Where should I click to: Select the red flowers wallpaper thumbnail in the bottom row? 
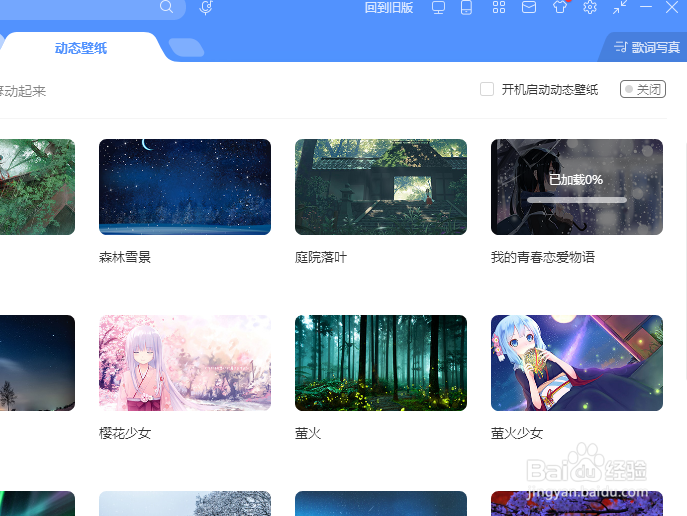[x=577, y=503]
